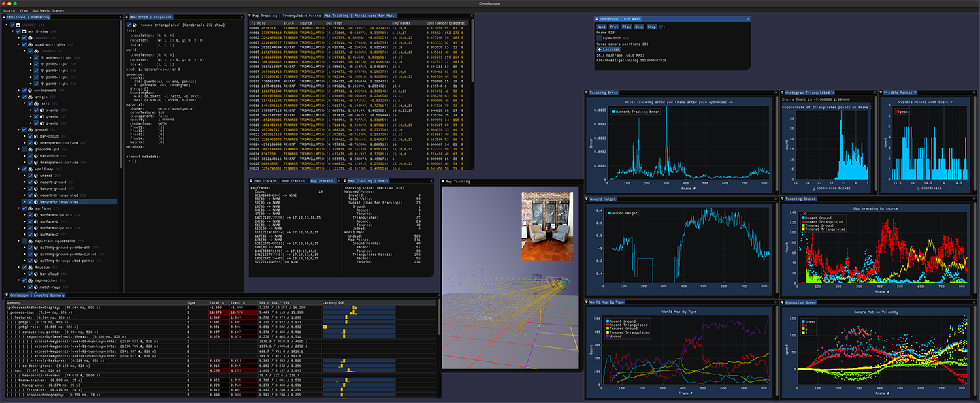This screenshot has height=403, width=980.
Task: Check the groundHeight visibility box
Action: tap(24, 149)
